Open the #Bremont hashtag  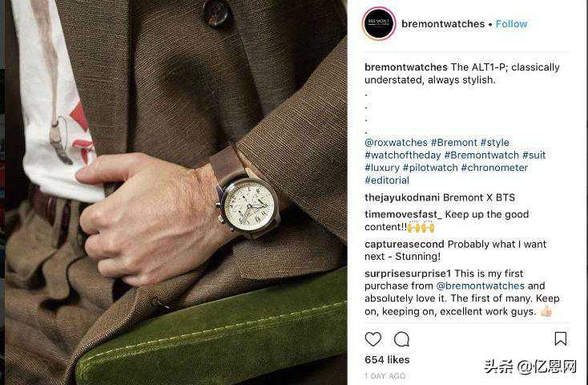pos(453,143)
